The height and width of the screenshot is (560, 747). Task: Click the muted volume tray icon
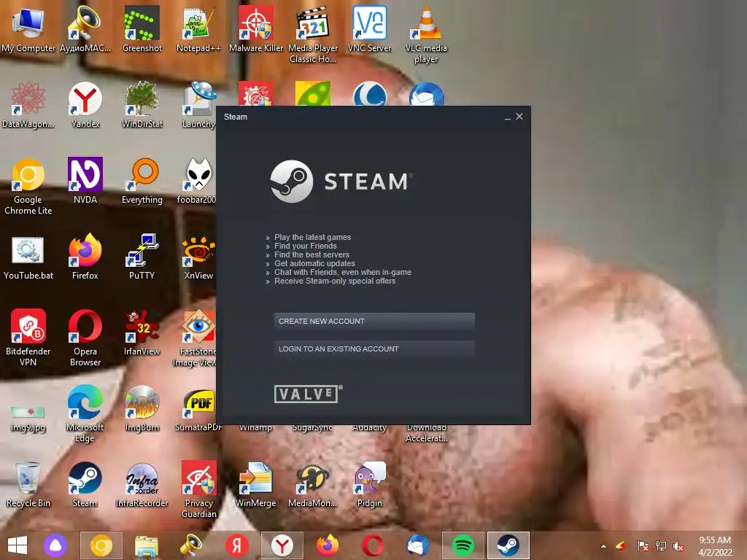coord(678,546)
